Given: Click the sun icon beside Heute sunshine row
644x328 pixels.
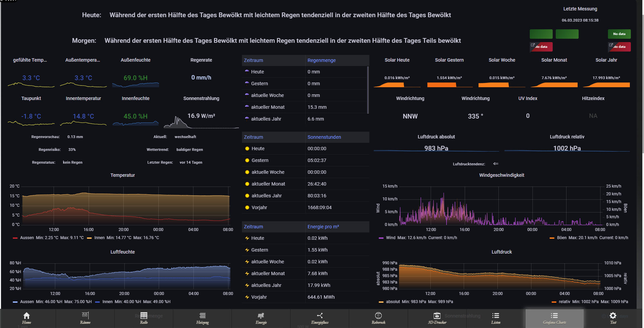Looking at the screenshot, I should (x=247, y=149).
